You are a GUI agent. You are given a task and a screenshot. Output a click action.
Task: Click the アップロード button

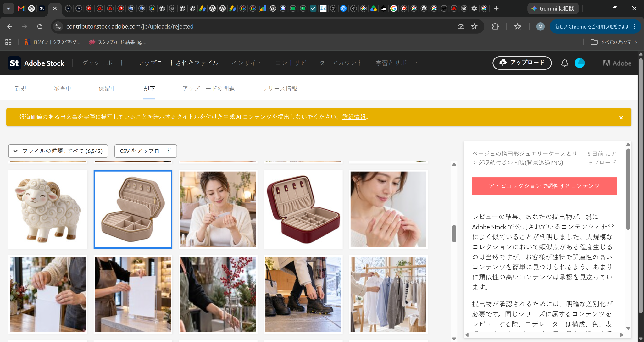click(x=522, y=63)
